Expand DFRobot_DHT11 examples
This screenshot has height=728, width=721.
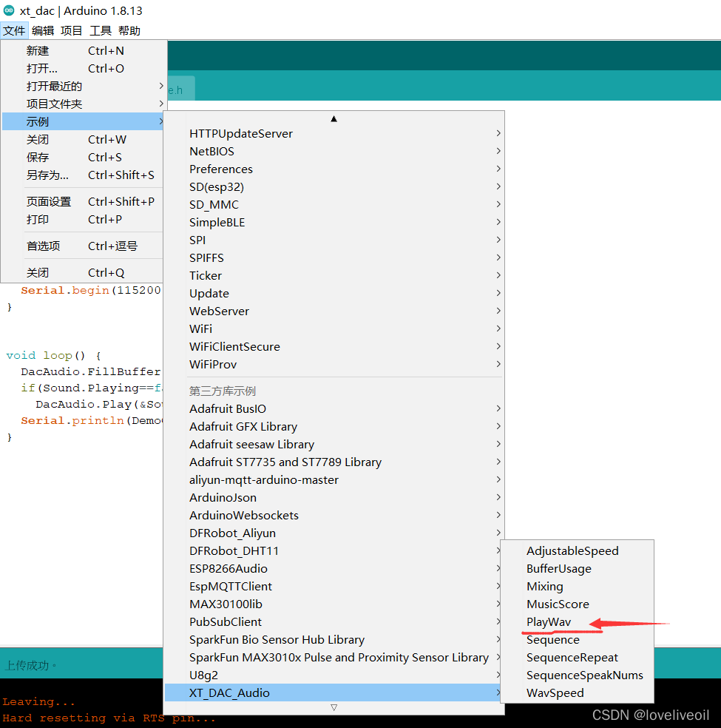[x=333, y=550]
